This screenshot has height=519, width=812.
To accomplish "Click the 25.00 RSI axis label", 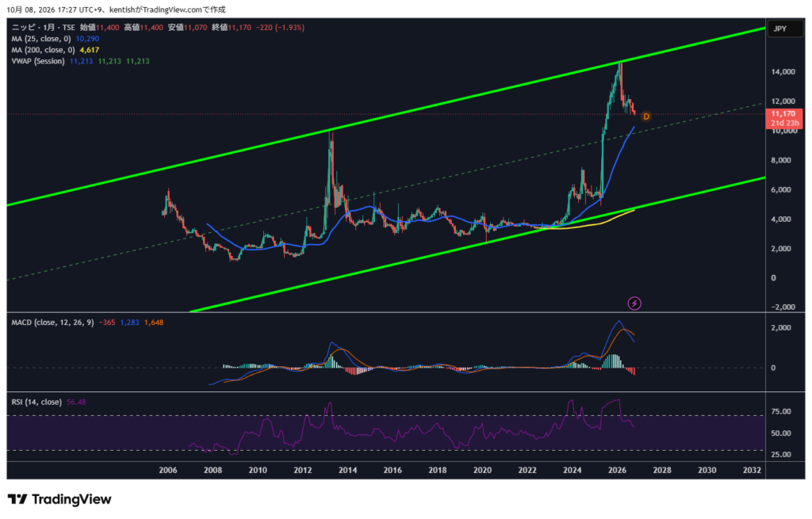I will pyautogui.click(x=781, y=454).
